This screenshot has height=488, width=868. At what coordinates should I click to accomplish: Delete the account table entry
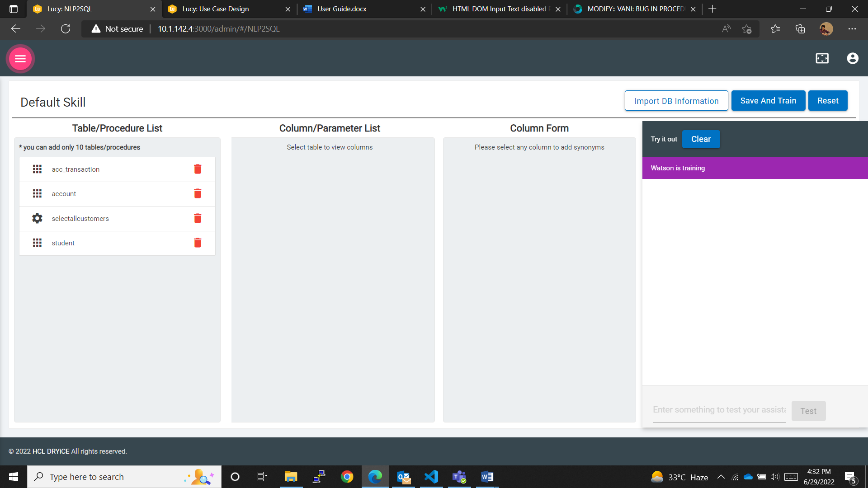[x=198, y=193]
